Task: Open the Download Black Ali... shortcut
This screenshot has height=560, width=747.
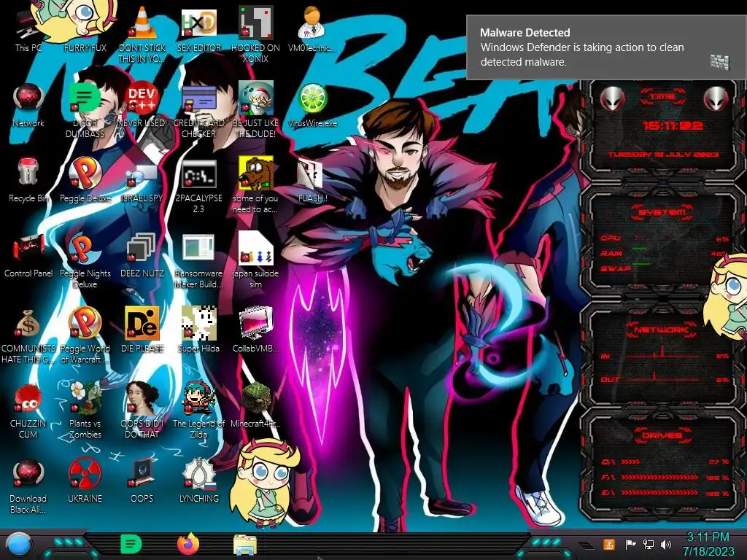Action: 28,486
